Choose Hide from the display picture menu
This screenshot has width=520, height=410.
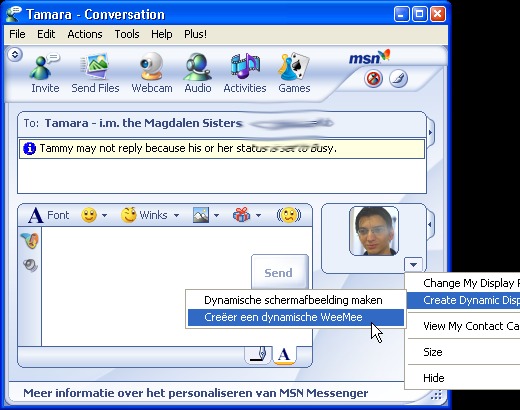coord(464,378)
